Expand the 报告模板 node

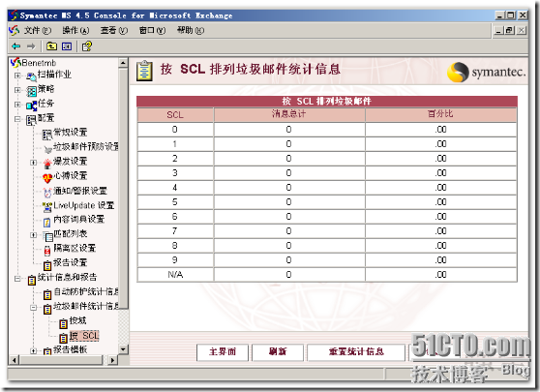pos(34,351)
